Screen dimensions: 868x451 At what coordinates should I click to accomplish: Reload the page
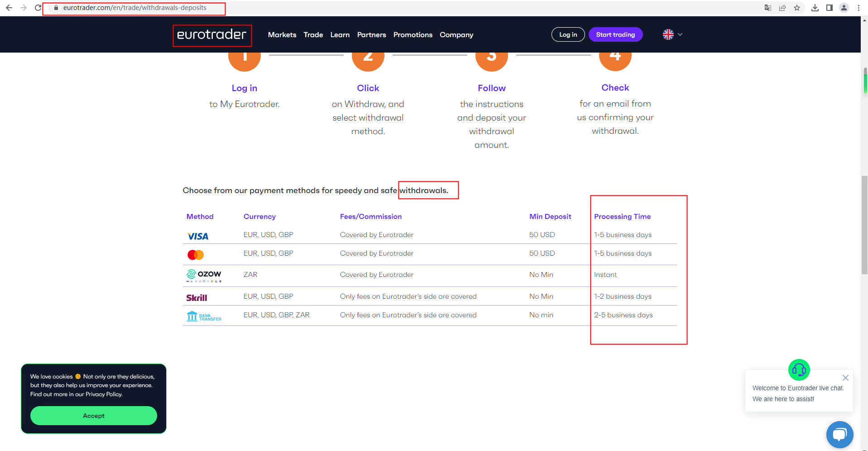pos(38,8)
